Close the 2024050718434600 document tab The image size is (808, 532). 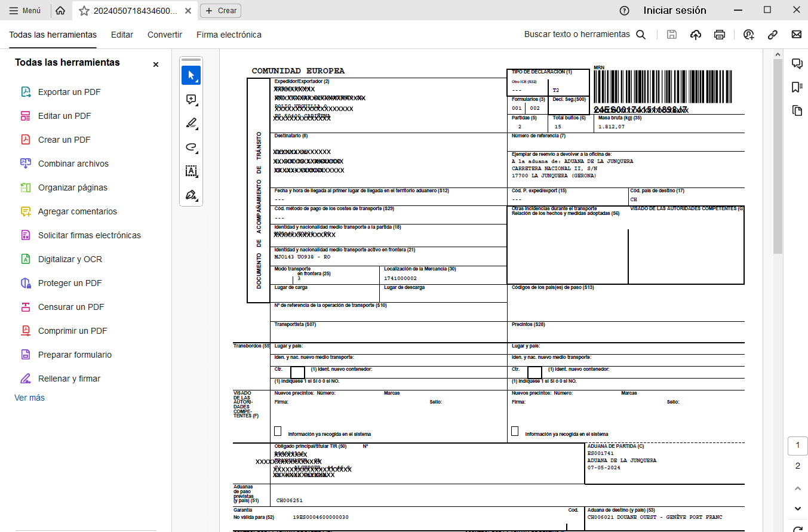[x=189, y=11]
